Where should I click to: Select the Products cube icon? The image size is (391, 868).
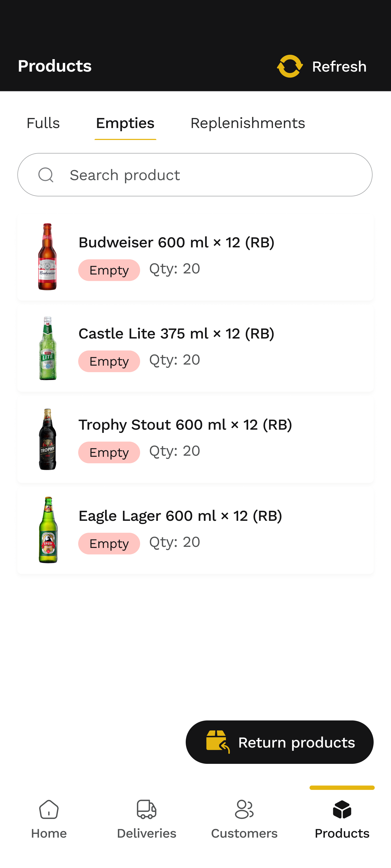click(342, 809)
